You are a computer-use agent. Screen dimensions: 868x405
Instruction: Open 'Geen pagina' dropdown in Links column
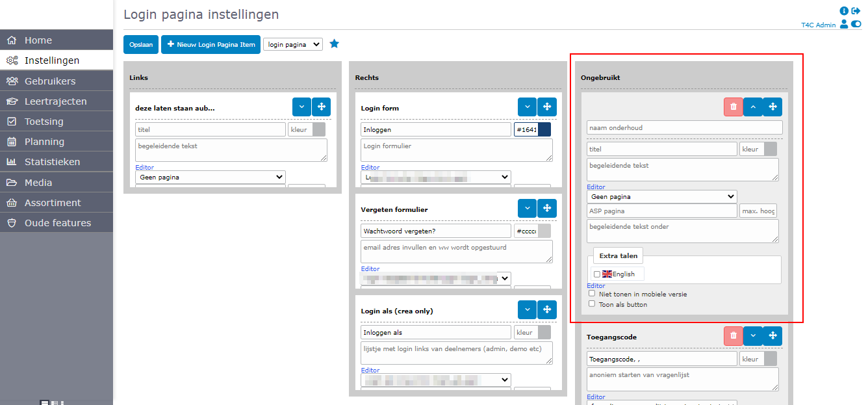tap(210, 177)
